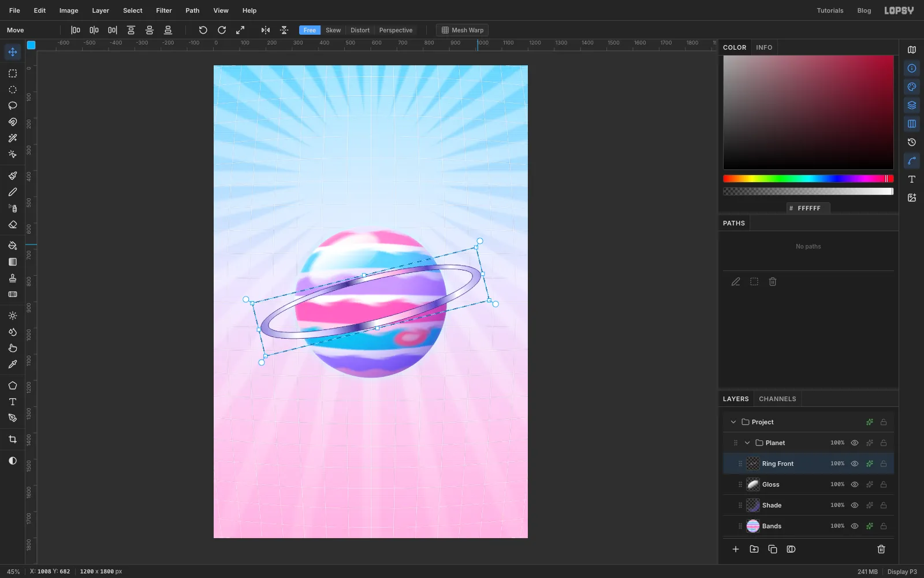Click the Align Left icon
The height and width of the screenshot is (578, 924).
coord(76,30)
